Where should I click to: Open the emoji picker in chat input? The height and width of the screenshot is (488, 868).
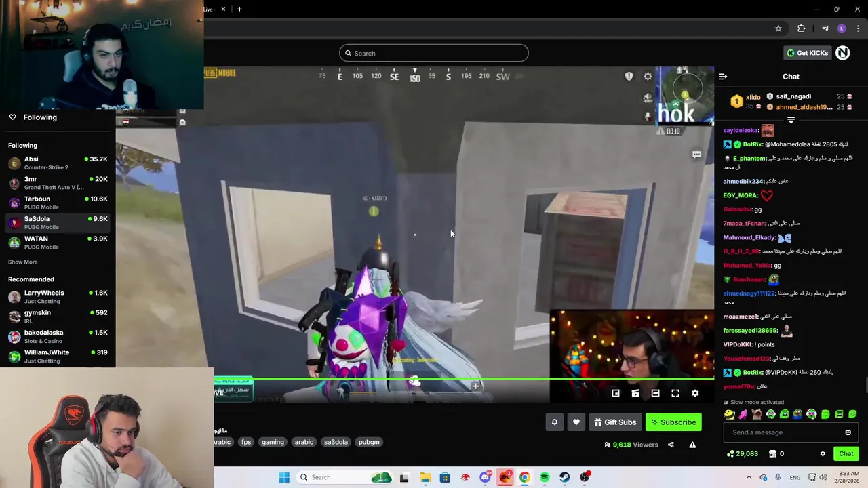(848, 432)
